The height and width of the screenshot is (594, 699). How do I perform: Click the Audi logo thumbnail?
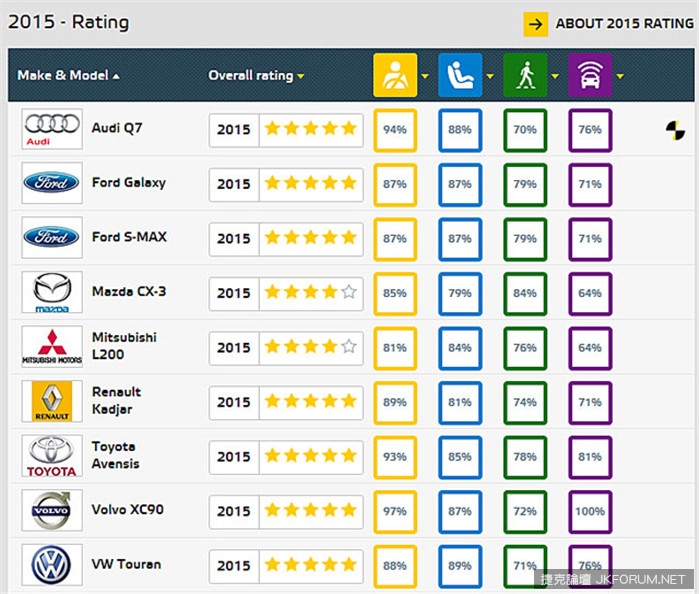click(x=52, y=129)
